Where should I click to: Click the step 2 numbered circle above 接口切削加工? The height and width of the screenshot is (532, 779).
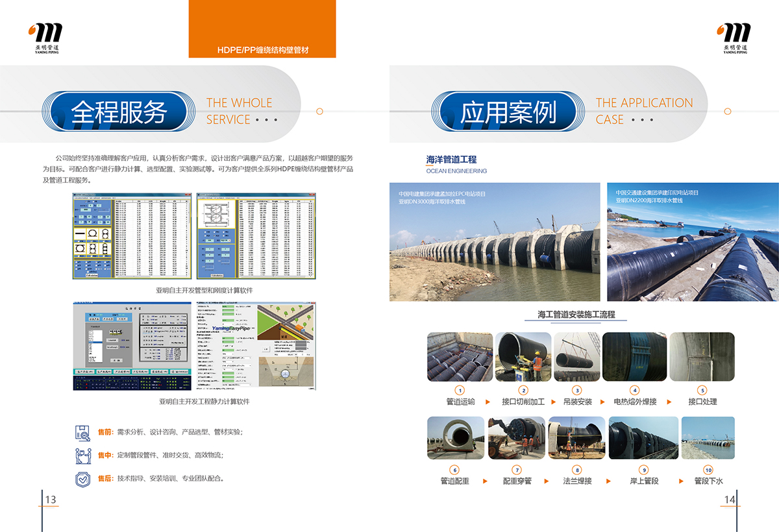click(x=523, y=390)
